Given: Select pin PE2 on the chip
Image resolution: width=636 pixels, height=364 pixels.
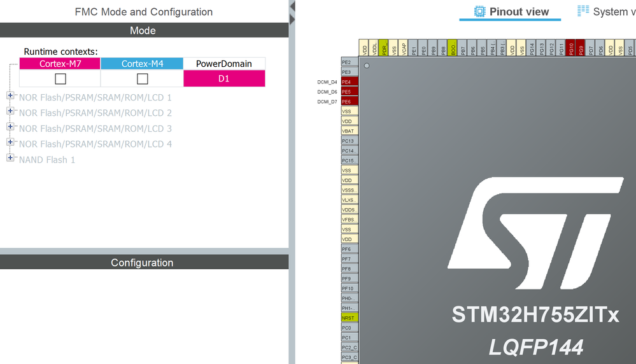Looking at the screenshot, I should [350, 62].
